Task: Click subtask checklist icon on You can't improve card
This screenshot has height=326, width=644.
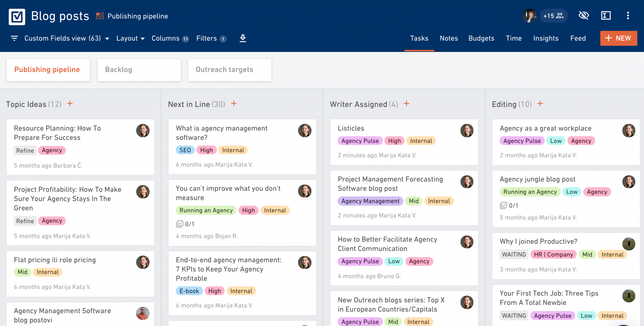Action: click(180, 224)
